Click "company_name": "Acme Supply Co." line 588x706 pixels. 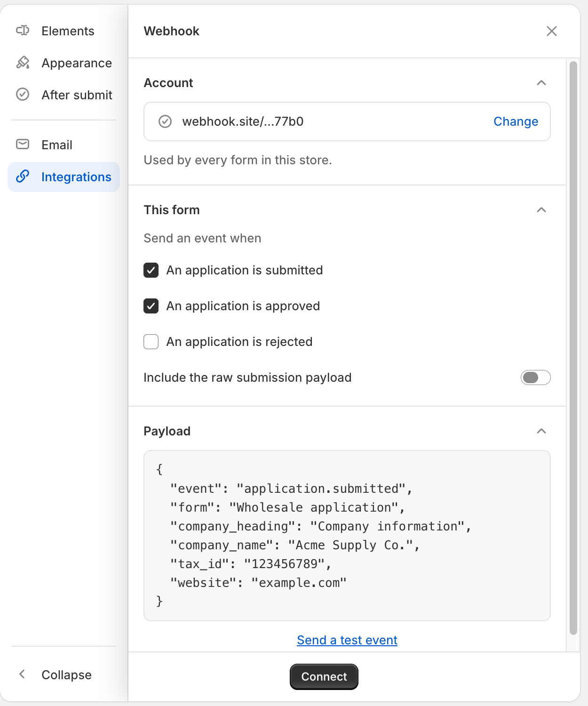pos(295,545)
